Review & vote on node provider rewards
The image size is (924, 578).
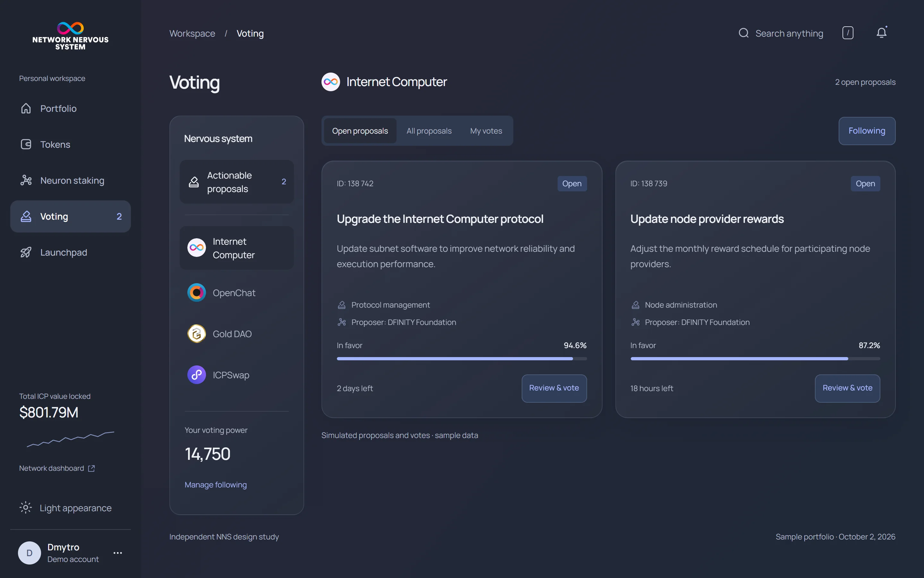pyautogui.click(x=847, y=388)
